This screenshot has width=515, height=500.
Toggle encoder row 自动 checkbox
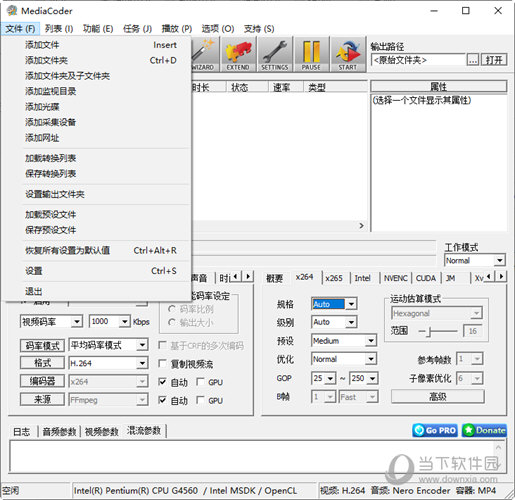(x=162, y=382)
